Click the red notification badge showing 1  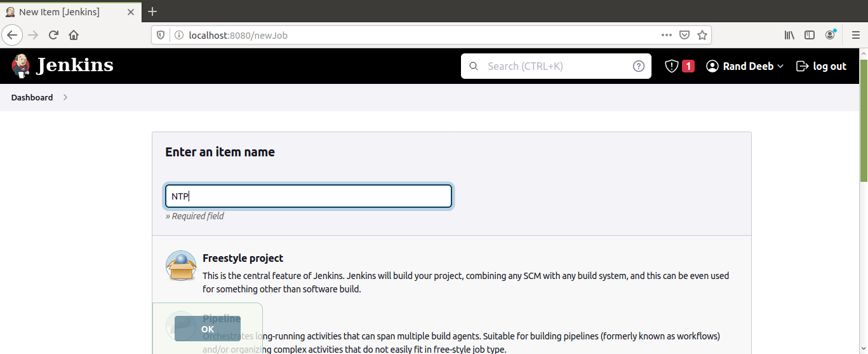pos(688,66)
